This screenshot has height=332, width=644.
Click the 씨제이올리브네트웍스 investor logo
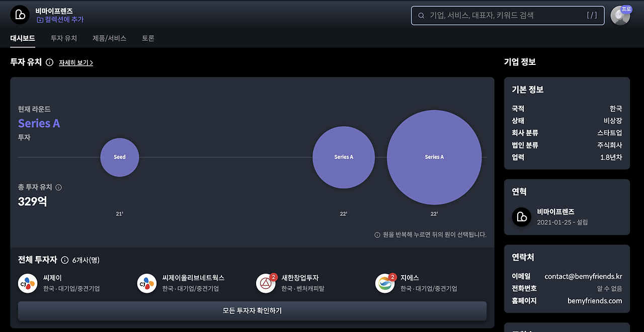(147, 284)
